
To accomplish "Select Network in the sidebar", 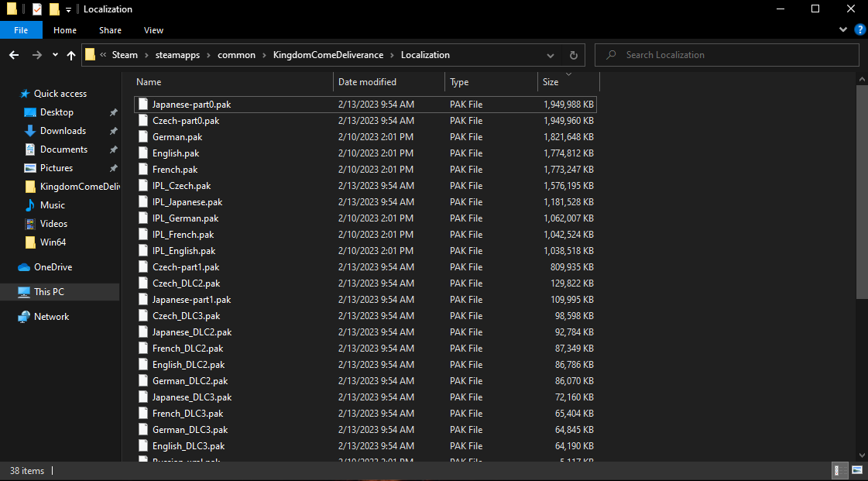I will tap(51, 317).
